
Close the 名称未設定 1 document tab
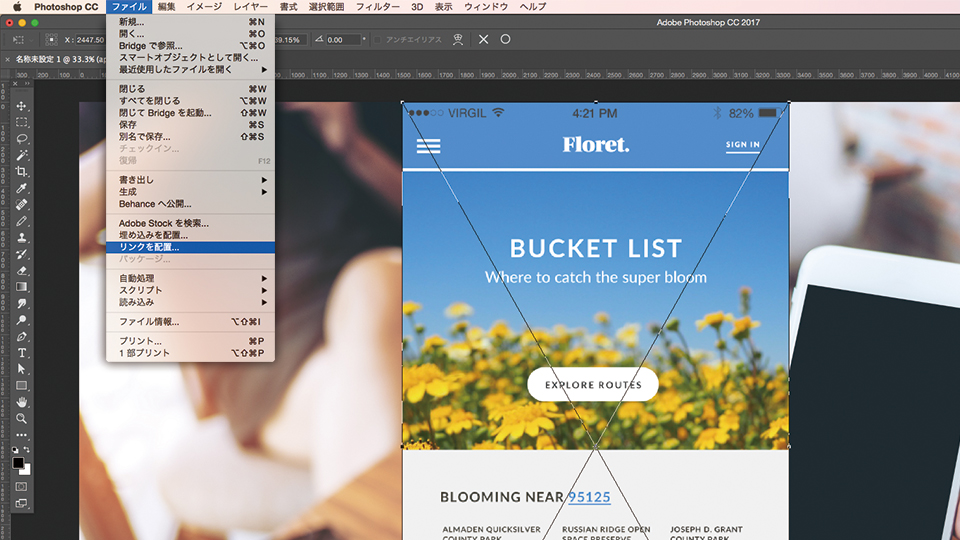7,59
